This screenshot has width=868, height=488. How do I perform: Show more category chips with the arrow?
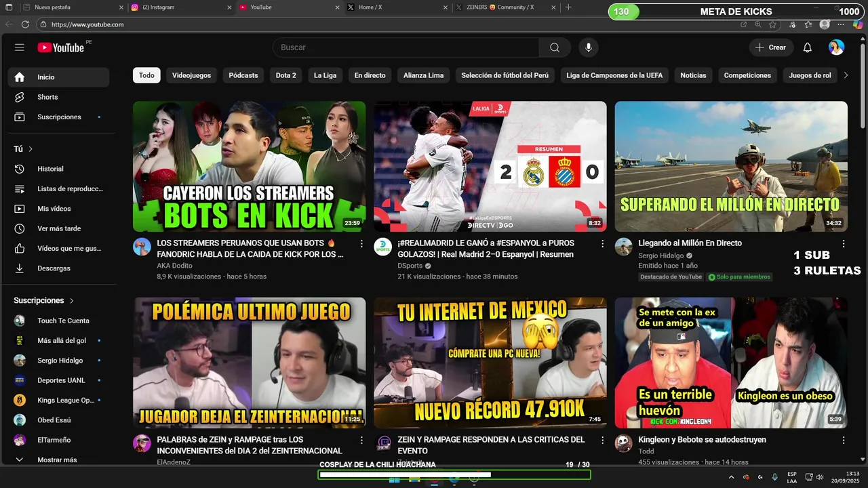(x=846, y=75)
